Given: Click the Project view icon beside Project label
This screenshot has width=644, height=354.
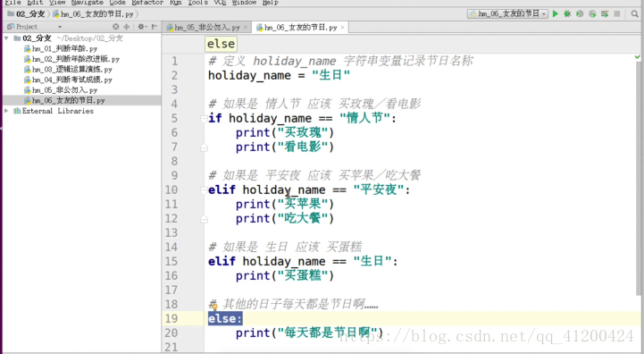Looking at the screenshot, I should tap(11, 27).
